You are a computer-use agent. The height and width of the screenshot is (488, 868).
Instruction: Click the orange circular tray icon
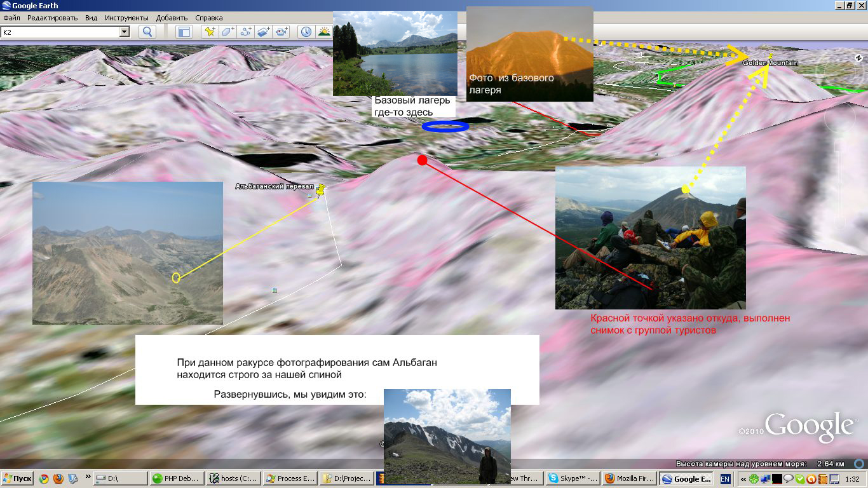click(x=811, y=479)
